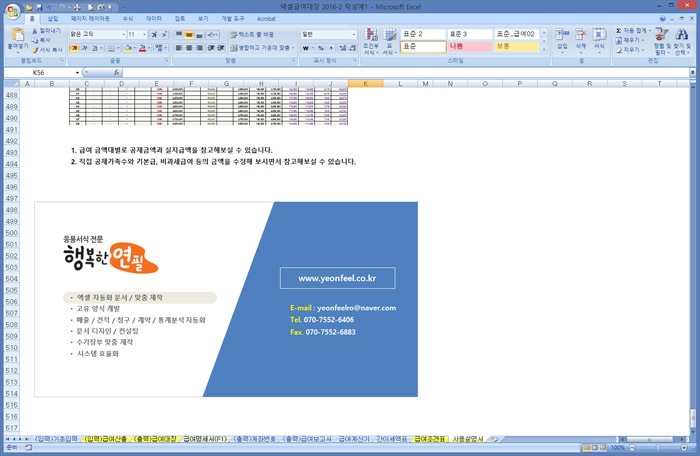Open the Excel Help question mark icon
Viewport: 700px width, 456px height.
[662, 19]
